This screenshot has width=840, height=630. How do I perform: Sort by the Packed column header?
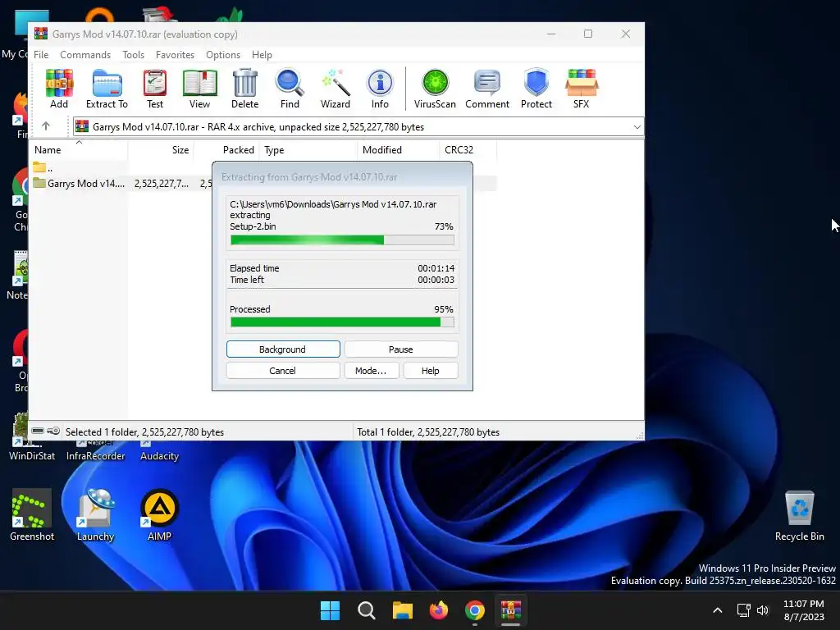tap(226, 150)
